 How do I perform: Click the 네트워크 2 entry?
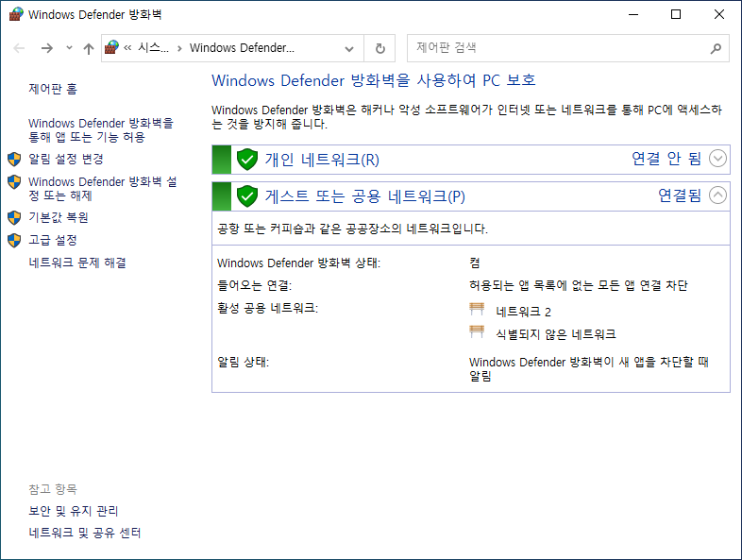(523, 312)
